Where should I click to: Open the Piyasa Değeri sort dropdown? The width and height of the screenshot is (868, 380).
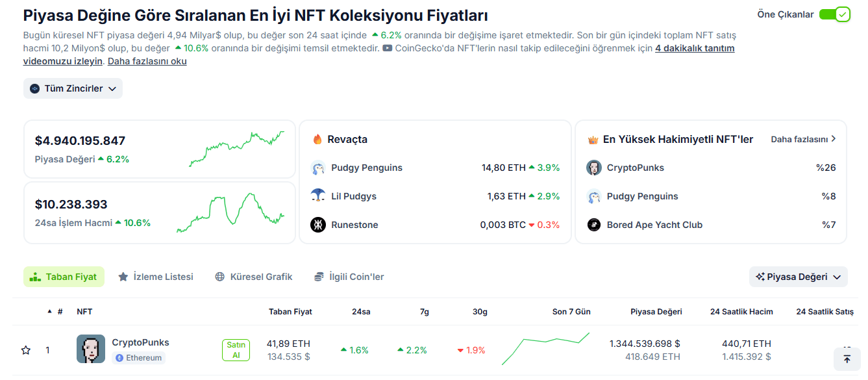[798, 277]
